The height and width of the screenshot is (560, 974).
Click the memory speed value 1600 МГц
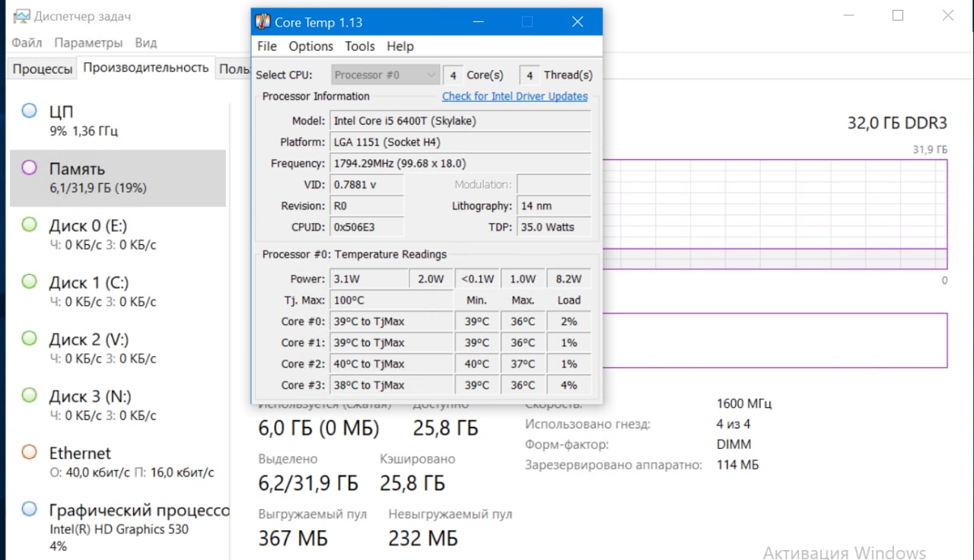744,404
